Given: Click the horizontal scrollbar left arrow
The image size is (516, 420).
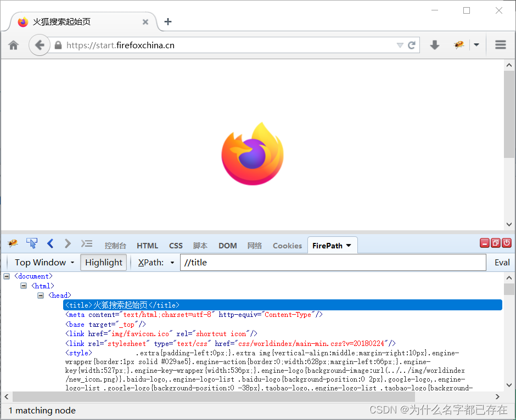Looking at the screenshot, I should 6,396.
